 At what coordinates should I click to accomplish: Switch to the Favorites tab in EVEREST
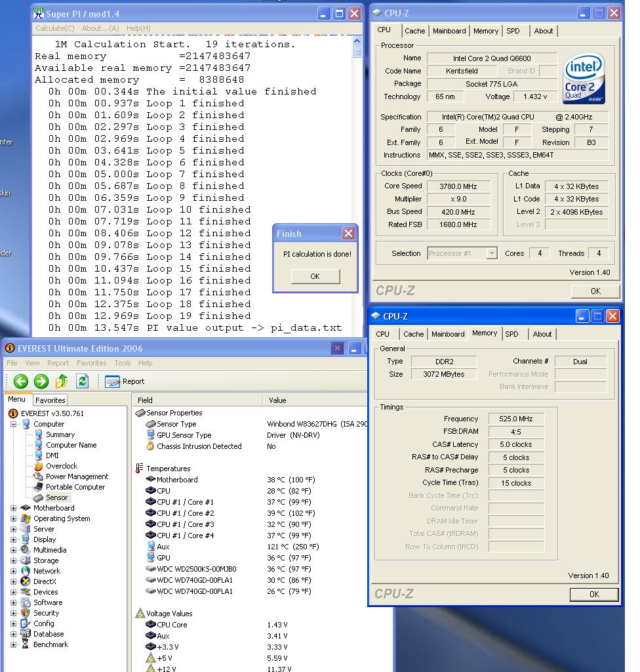pos(50,400)
